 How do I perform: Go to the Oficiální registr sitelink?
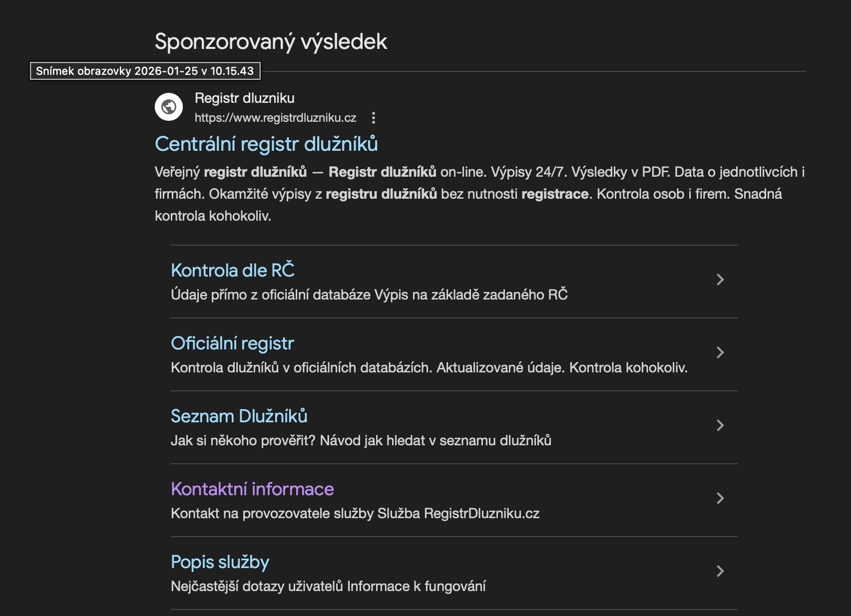[232, 343]
